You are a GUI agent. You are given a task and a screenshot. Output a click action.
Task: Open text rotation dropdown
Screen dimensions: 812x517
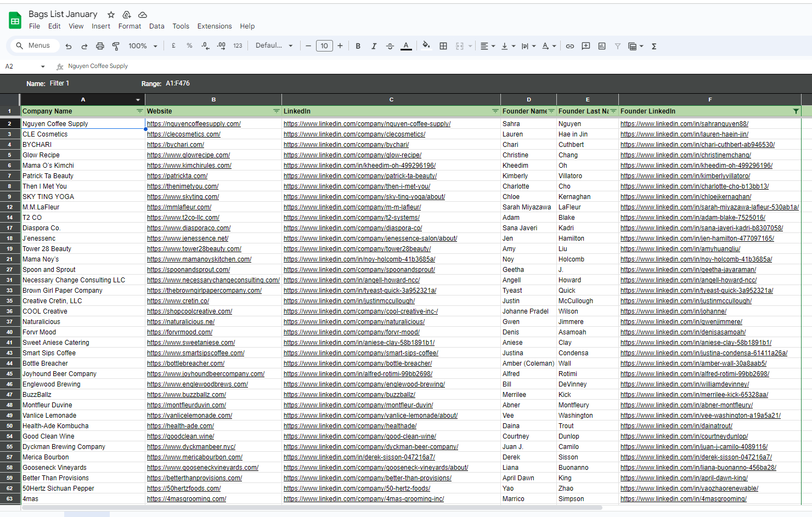(549, 46)
